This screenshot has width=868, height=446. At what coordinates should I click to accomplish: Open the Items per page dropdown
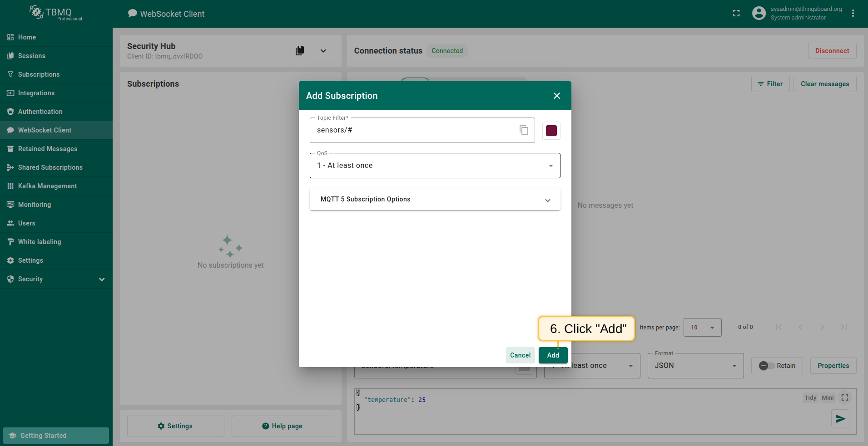pos(702,327)
